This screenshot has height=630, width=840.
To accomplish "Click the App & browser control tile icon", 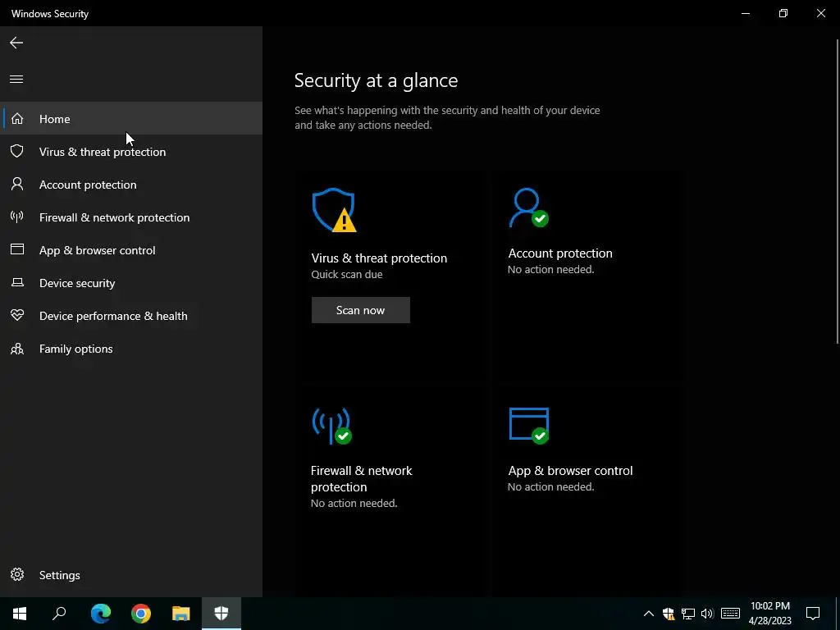I will [x=529, y=426].
